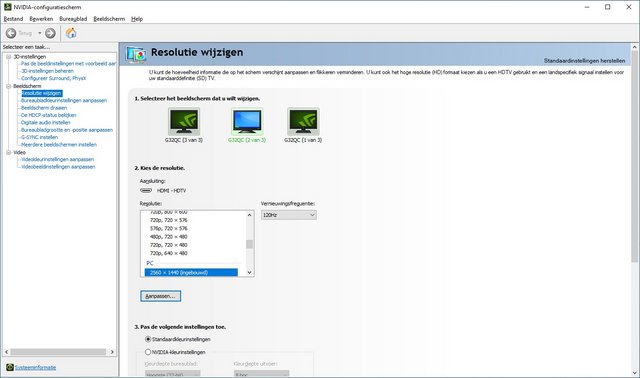
Task: Open Videobeeldinstellingen aanpassen task
Action: tap(58, 167)
